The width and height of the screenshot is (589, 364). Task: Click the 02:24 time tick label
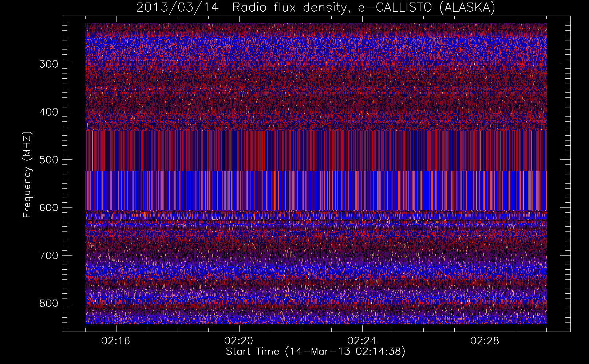click(x=362, y=341)
